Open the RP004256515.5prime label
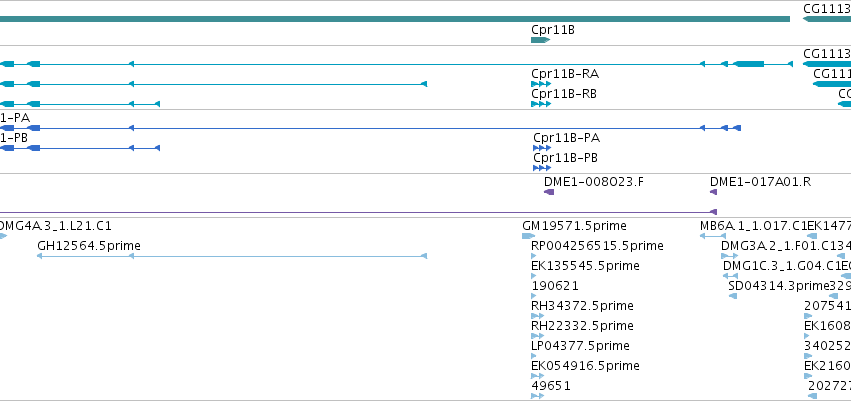851x401 pixels. [x=598, y=246]
